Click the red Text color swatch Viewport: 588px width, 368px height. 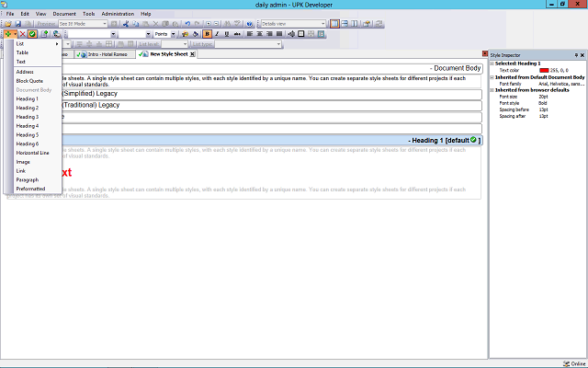pyautogui.click(x=544, y=70)
